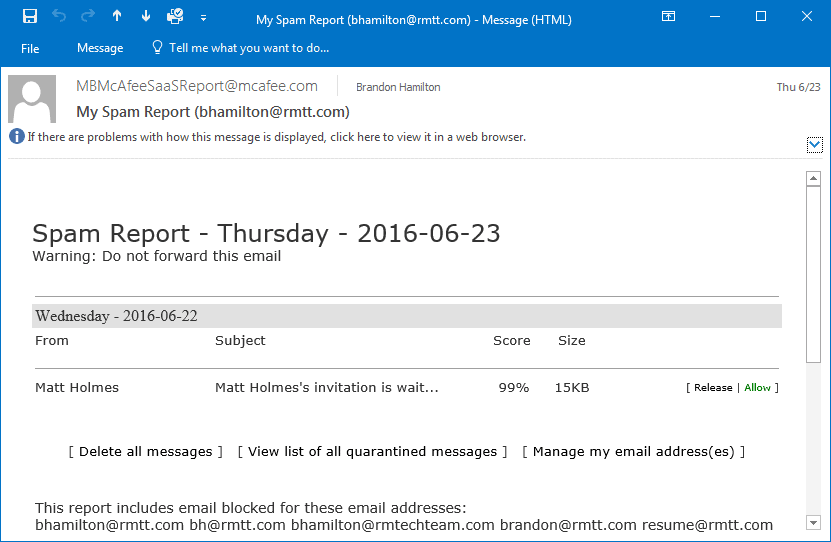
Task: Click the Wednesday - 2016-06-22 header row
Action: 407,316
